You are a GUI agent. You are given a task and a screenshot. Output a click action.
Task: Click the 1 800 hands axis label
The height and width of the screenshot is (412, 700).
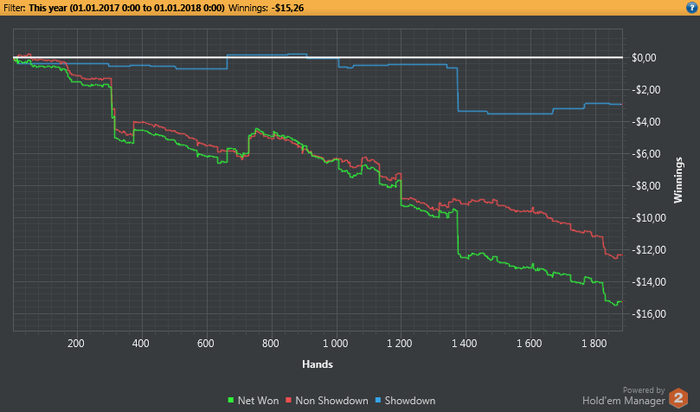pos(594,343)
